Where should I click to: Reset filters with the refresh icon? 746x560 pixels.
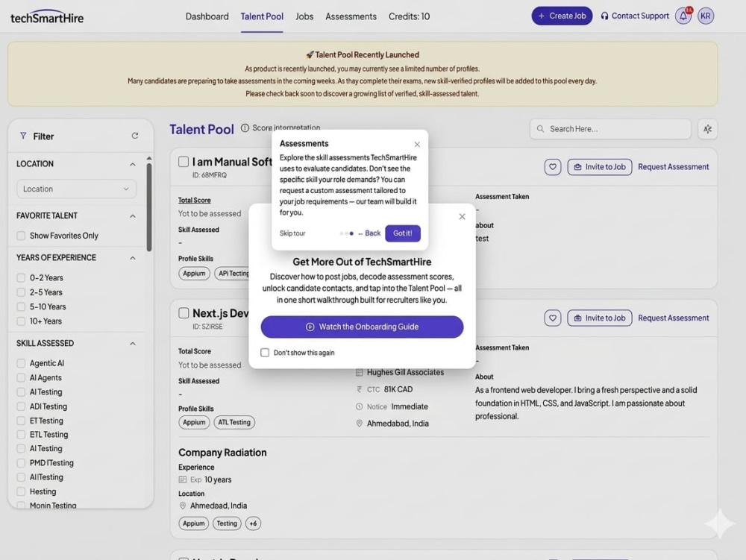click(x=135, y=136)
